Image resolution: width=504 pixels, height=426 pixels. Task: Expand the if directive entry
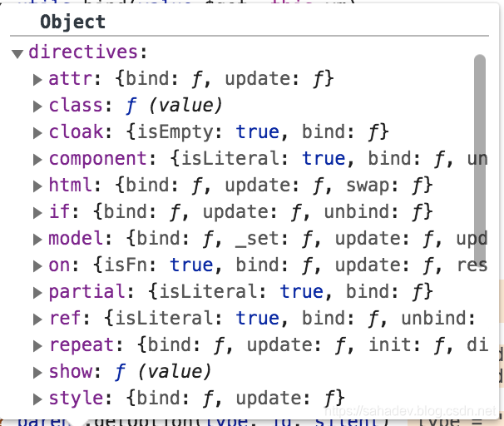click(x=37, y=212)
